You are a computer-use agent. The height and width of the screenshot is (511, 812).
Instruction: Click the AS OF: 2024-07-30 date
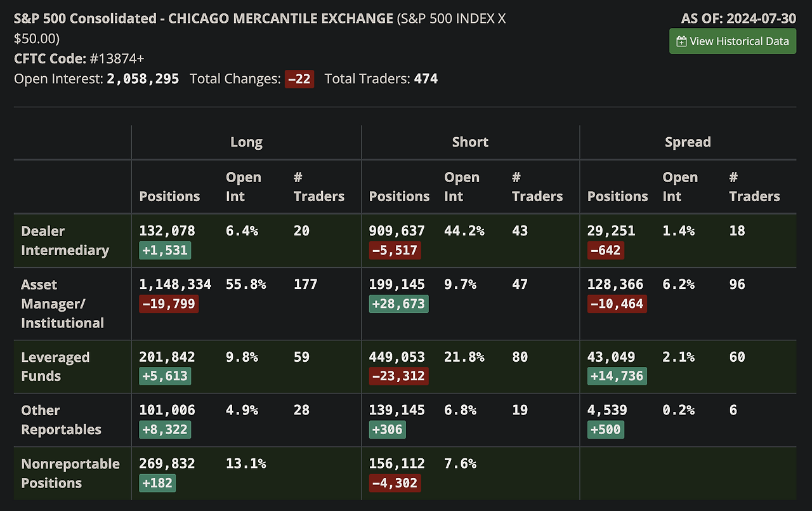tap(738, 18)
